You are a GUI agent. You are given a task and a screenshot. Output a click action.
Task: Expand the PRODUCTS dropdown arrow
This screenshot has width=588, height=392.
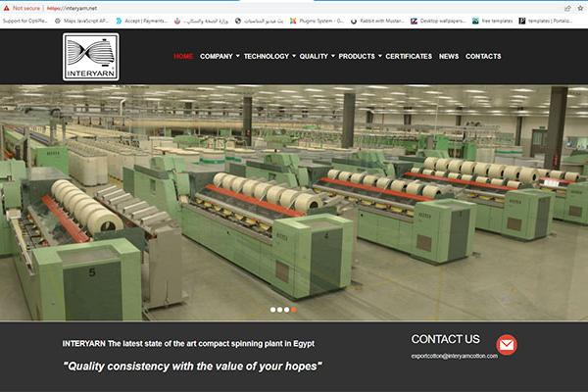pos(380,56)
